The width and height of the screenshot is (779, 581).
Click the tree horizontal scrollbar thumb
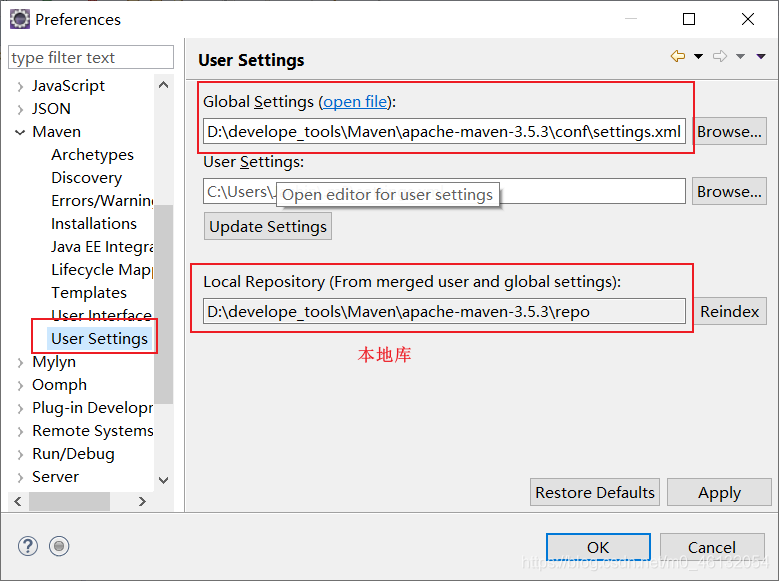click(70, 501)
